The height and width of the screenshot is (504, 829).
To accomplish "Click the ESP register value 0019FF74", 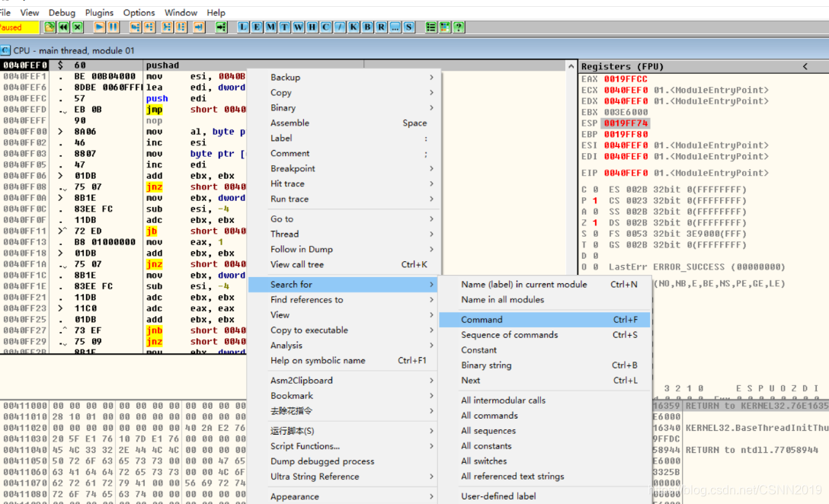I will click(x=626, y=123).
